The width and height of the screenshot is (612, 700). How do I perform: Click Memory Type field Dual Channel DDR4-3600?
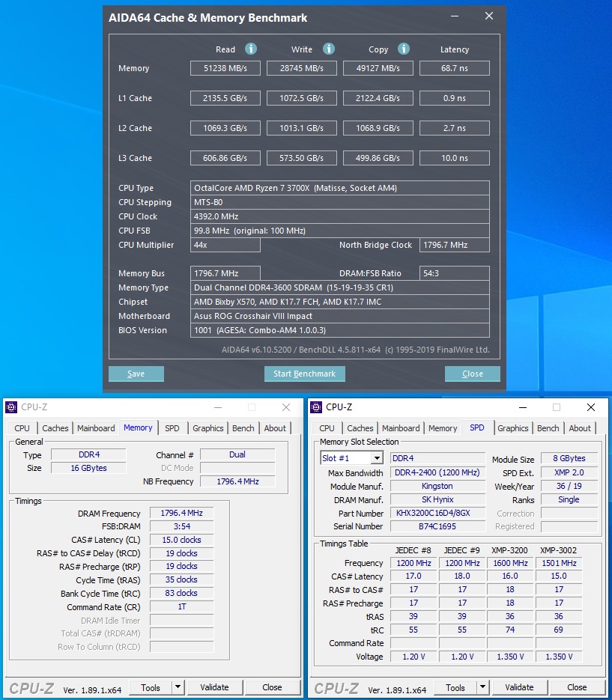340,287
